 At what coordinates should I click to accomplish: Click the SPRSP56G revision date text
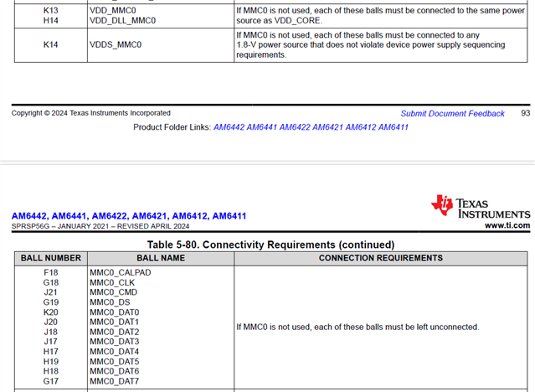100,226
